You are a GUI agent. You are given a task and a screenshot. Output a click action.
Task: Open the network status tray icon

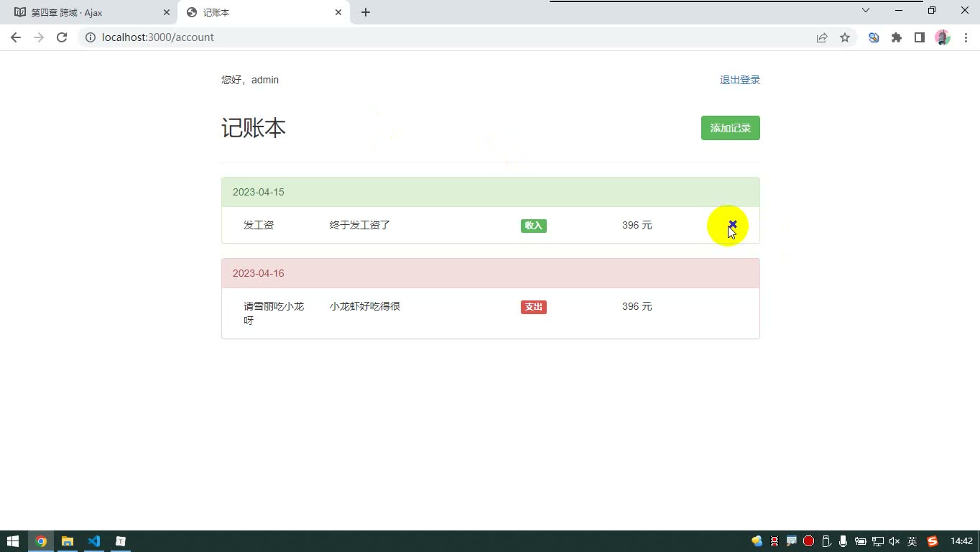pos(877,541)
